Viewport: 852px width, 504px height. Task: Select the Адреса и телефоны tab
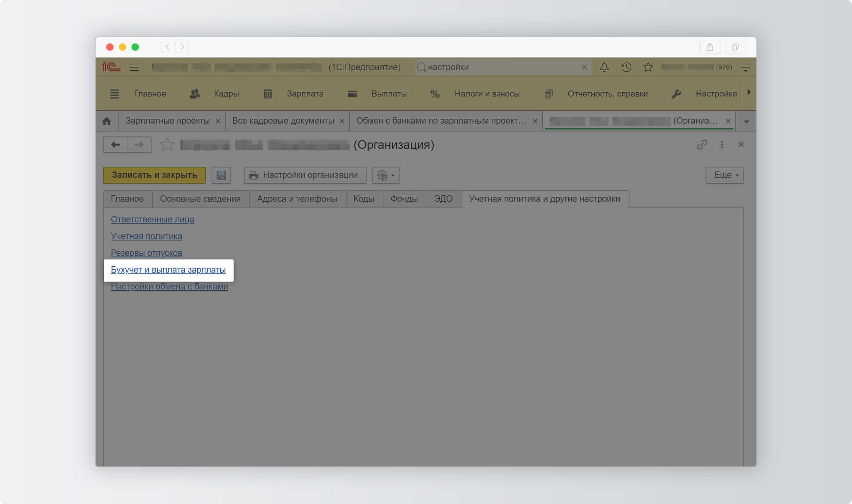(297, 199)
